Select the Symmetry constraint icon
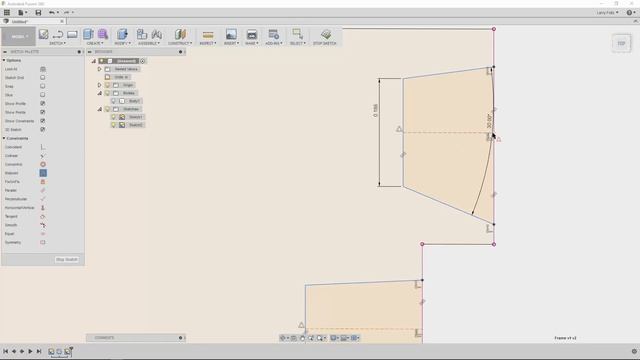 coord(43,242)
